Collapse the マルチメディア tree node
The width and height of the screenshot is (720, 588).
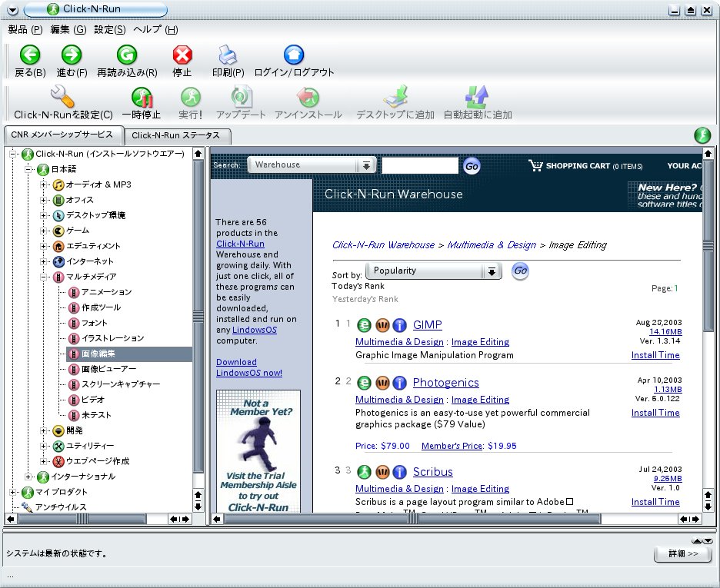43,277
